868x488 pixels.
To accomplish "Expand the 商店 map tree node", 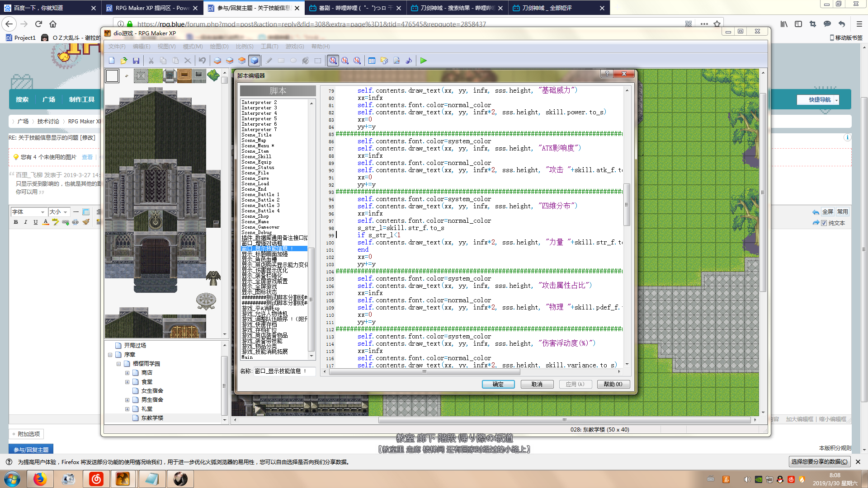I will tap(127, 373).
